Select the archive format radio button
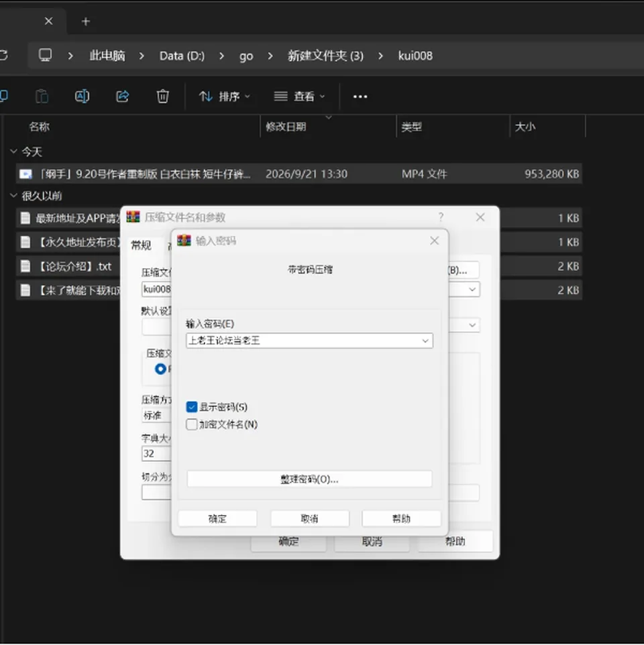644x645 pixels. 160,369
